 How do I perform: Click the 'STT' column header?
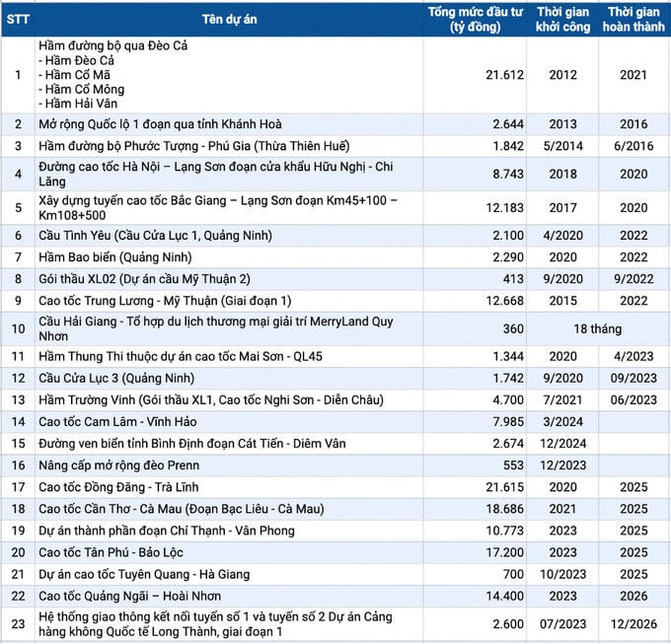pyautogui.click(x=18, y=19)
